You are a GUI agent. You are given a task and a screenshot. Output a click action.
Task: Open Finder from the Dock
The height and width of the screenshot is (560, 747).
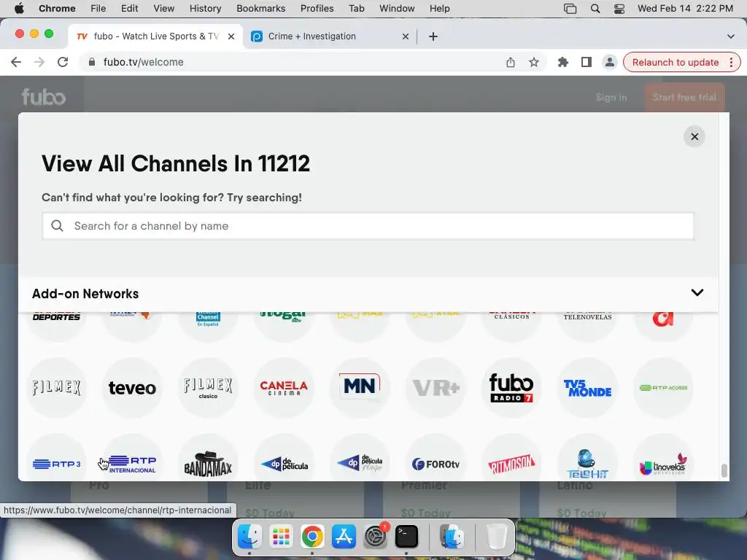point(249,537)
